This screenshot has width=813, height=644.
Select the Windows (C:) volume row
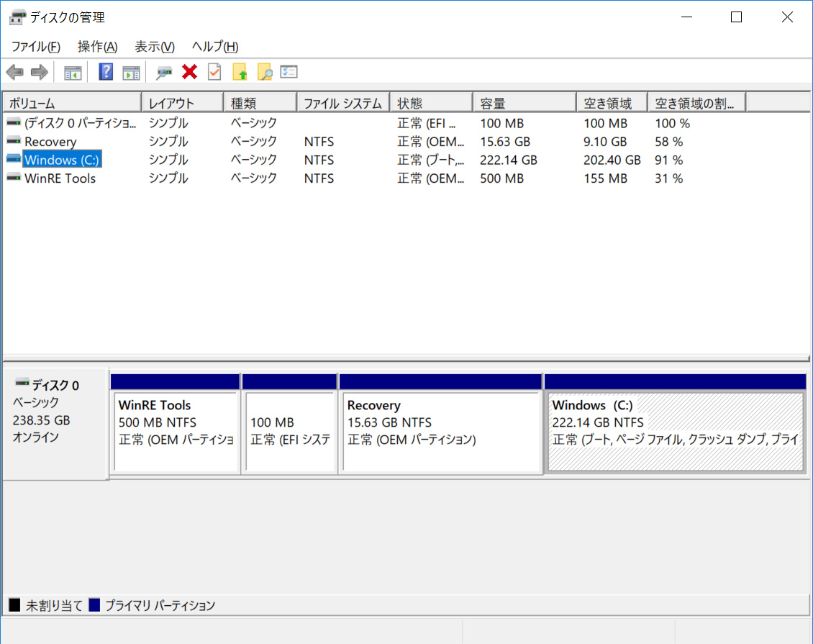point(62,160)
